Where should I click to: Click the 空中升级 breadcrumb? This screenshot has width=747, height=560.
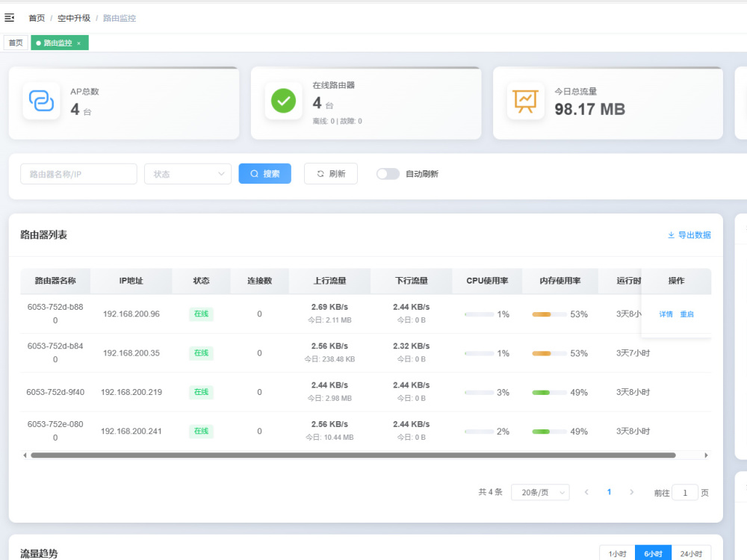[74, 18]
